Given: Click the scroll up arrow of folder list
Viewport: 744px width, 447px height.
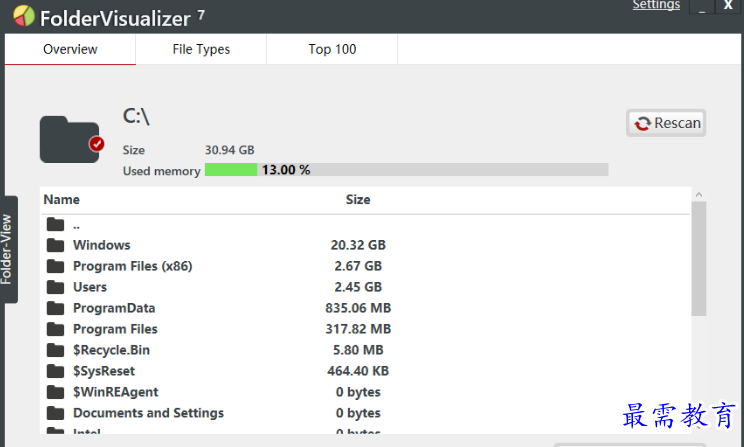Looking at the screenshot, I should 698,195.
